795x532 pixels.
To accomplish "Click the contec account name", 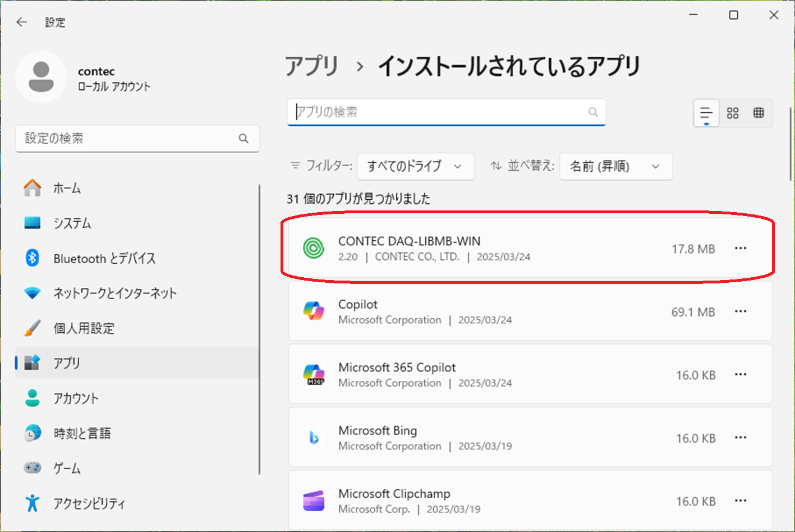I will coord(96,71).
